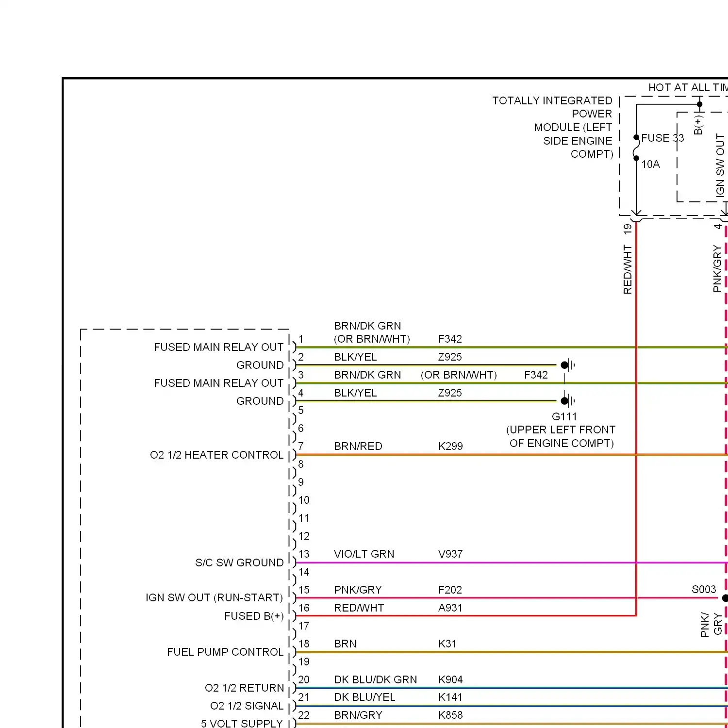Click the ground symbol above the G111 label
The width and height of the screenshot is (728, 728).
568,401
